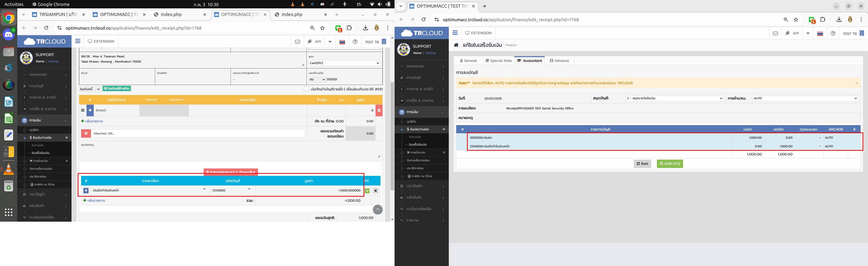
Task: Open ใบวางบิล in left window sidebar
Action: [38, 145]
